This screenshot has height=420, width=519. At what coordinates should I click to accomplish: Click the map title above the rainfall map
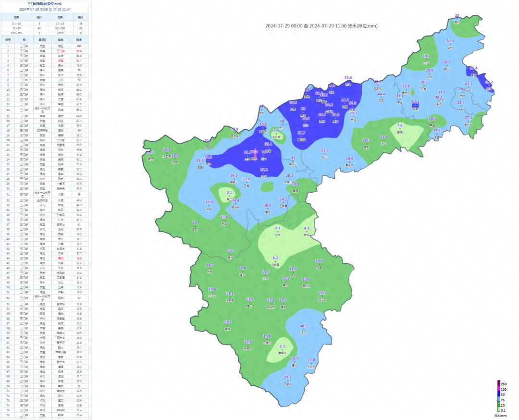coord(321,26)
